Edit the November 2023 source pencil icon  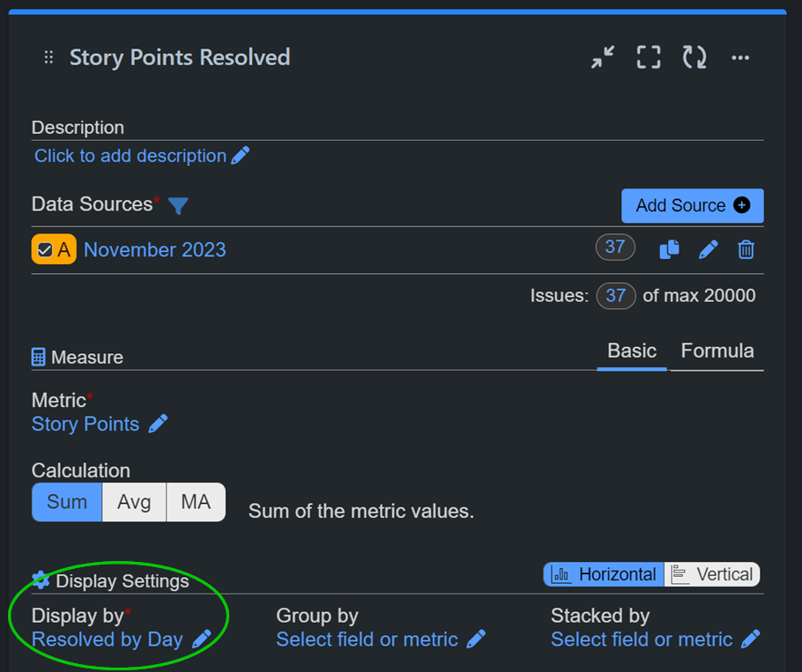(x=708, y=250)
